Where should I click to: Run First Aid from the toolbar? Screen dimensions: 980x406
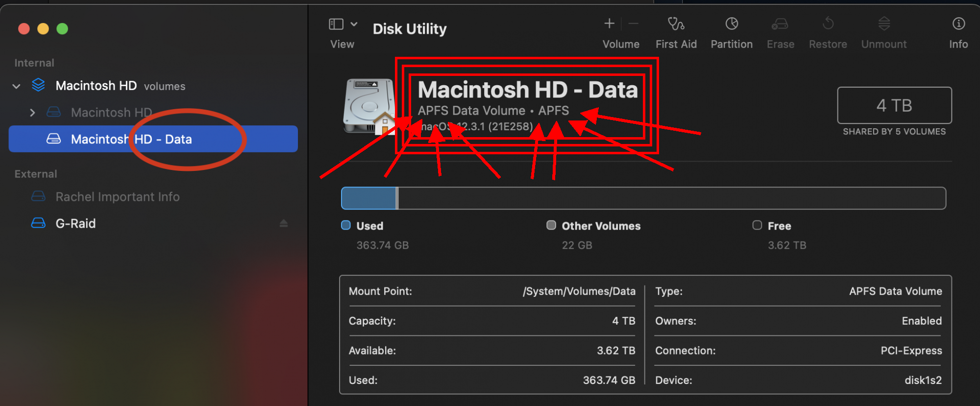(676, 24)
